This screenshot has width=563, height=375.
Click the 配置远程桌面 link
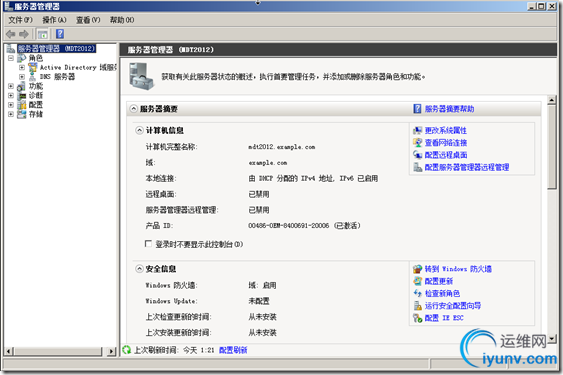[446, 155]
